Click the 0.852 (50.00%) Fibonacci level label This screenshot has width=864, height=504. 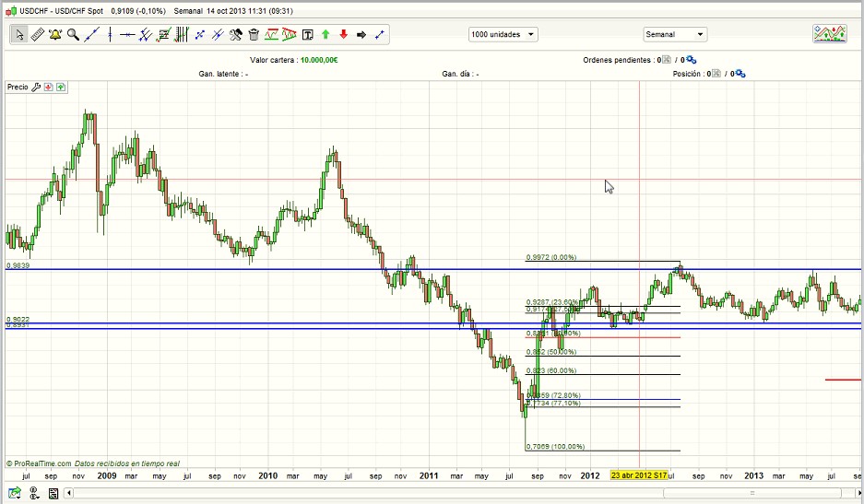click(x=551, y=352)
